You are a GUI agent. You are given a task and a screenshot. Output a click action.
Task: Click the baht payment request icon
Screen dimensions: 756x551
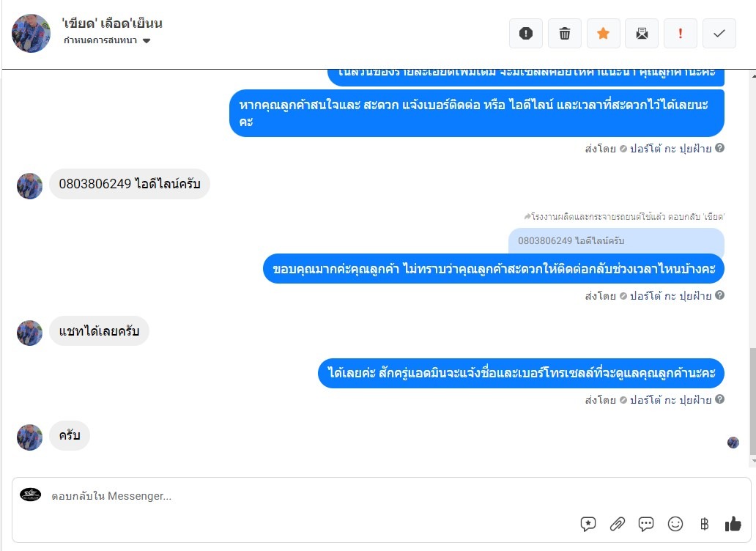704,523
